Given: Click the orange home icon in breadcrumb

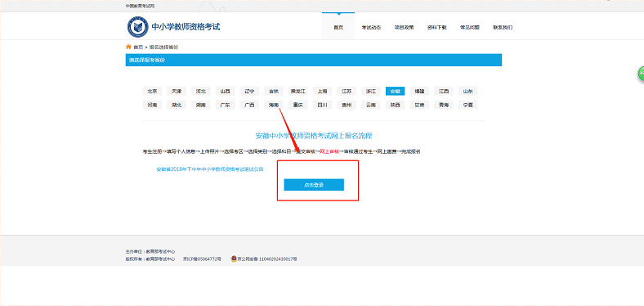Looking at the screenshot, I should point(128,47).
